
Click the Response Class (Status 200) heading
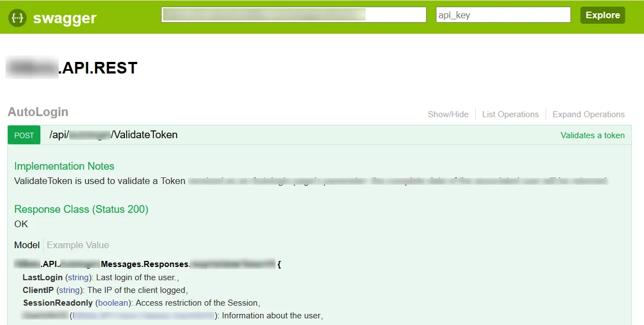pyautogui.click(x=81, y=209)
